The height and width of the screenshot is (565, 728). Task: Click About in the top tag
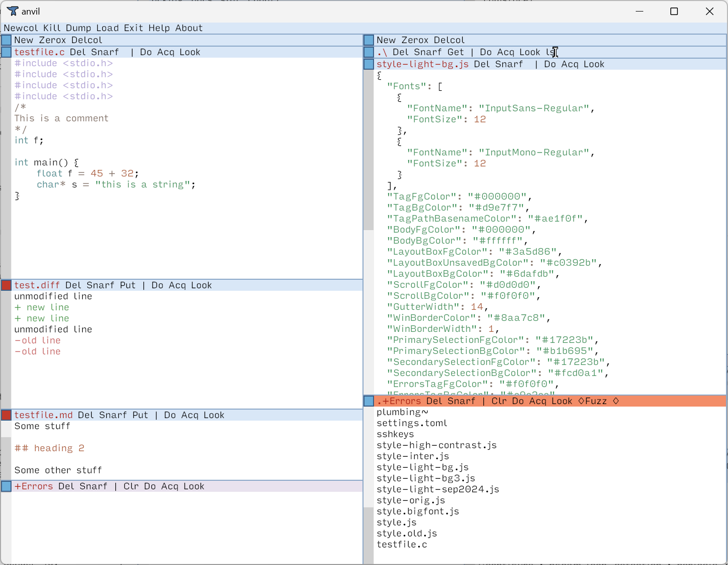coord(189,28)
